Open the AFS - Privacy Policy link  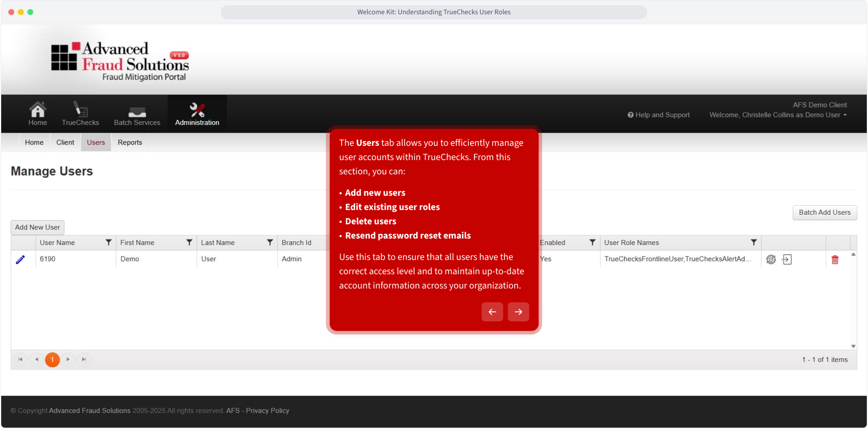[258, 411]
